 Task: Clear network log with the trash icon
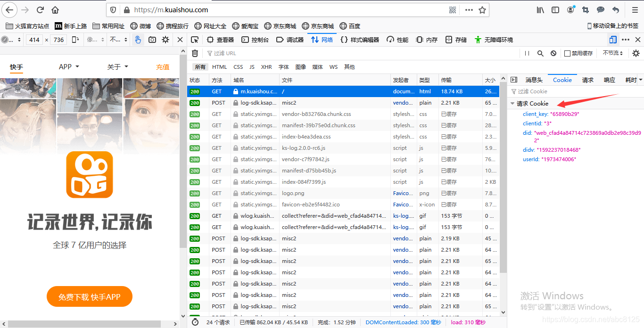(x=195, y=53)
